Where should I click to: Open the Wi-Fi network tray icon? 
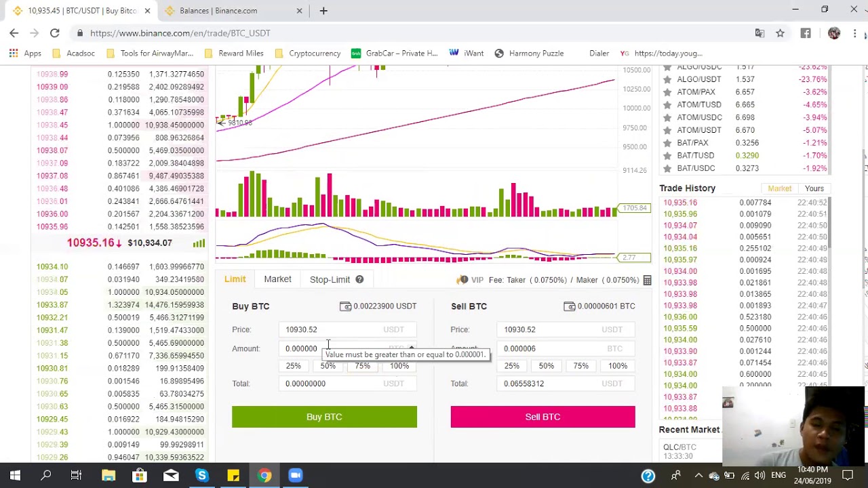click(745, 476)
